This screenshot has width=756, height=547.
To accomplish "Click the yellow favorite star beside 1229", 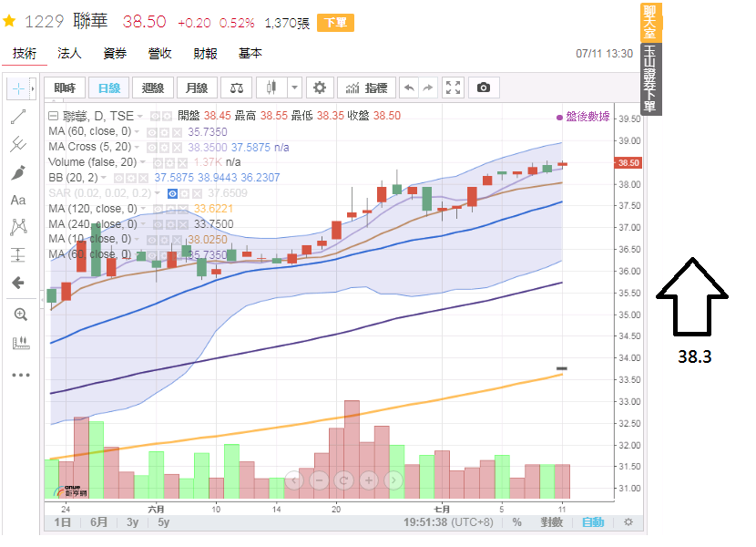I will point(9,21).
